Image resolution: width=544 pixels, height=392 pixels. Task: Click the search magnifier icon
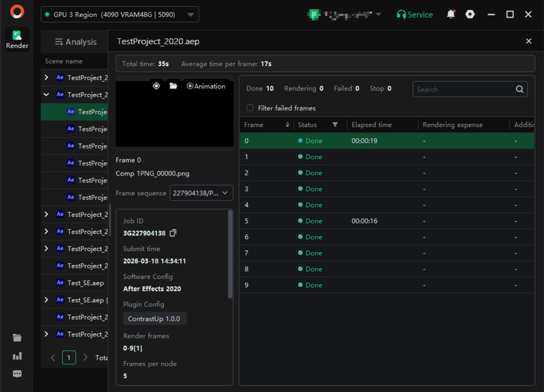click(519, 89)
